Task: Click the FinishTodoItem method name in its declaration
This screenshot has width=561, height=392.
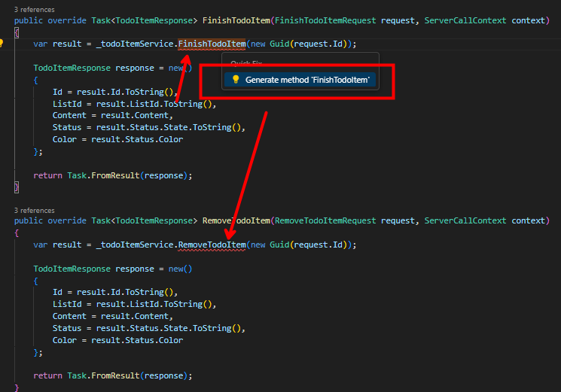Action: click(x=236, y=20)
